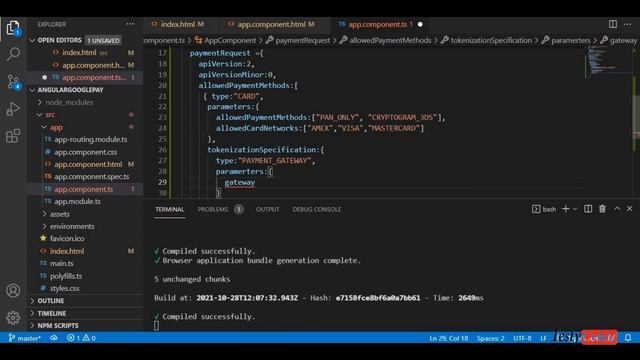
Task: Open main.ts in the file tree
Action: (62, 263)
